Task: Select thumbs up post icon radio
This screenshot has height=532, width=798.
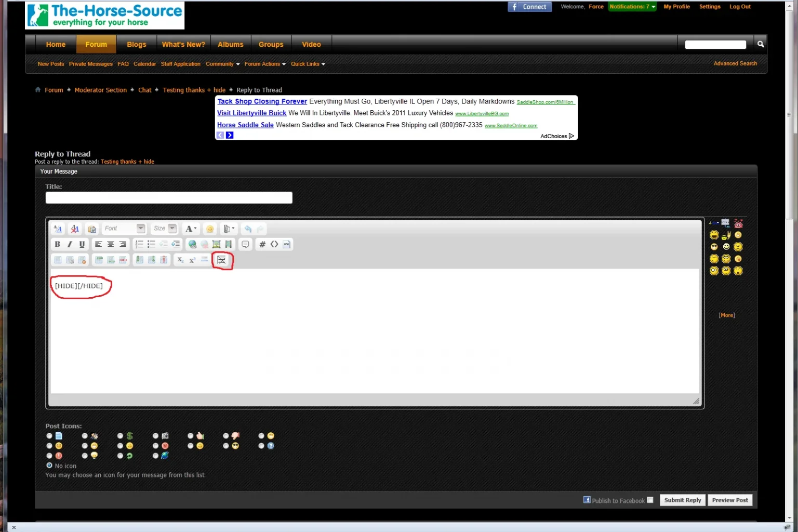Action: (191, 436)
